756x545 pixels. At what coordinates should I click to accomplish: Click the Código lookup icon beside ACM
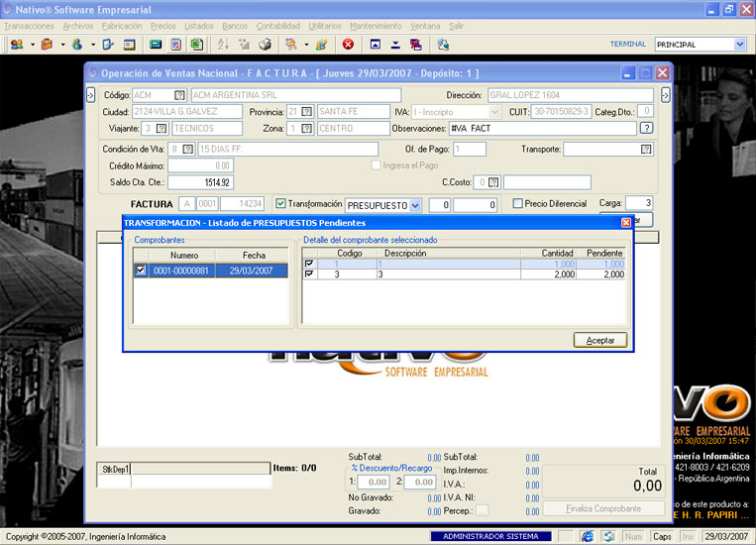(x=179, y=96)
